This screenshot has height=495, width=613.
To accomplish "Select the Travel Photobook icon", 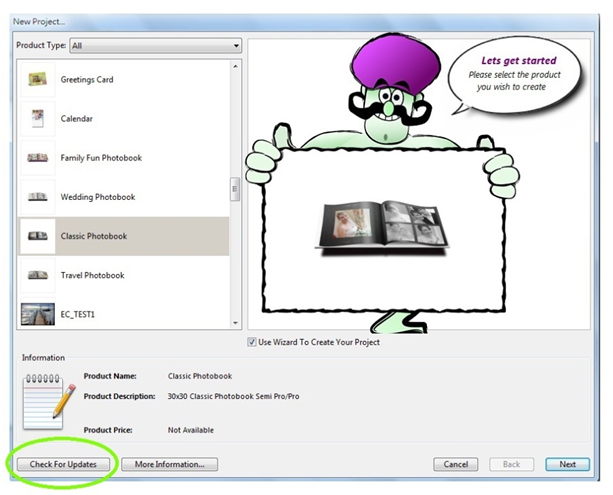I will (38, 275).
